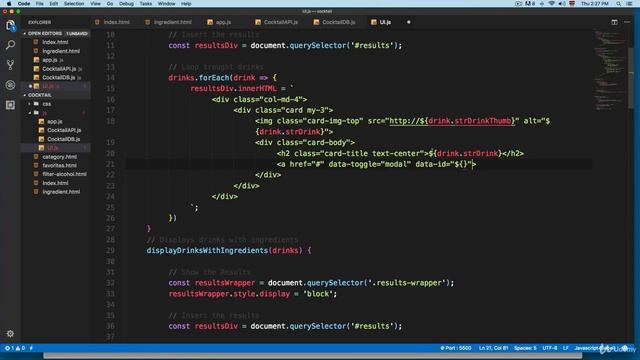Screen dimensions: 640x360
Task: Open CocktailDB.js inside the js folder
Action: coord(63,139)
